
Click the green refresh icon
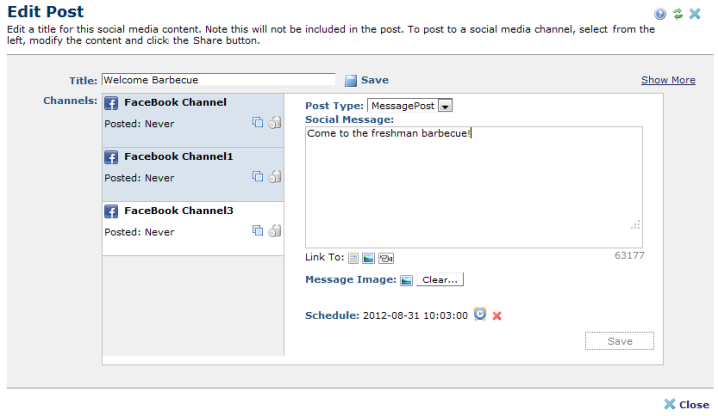(x=677, y=14)
